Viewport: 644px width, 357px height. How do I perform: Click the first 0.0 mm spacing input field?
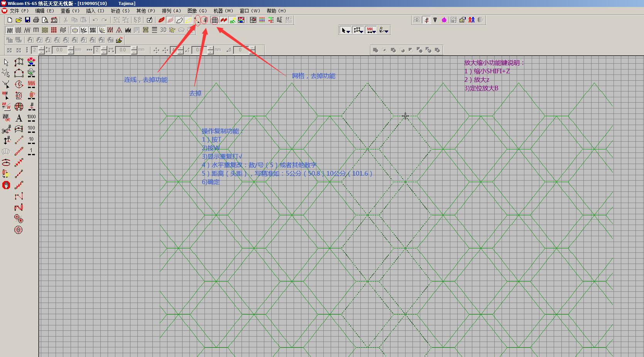[x=60, y=50]
